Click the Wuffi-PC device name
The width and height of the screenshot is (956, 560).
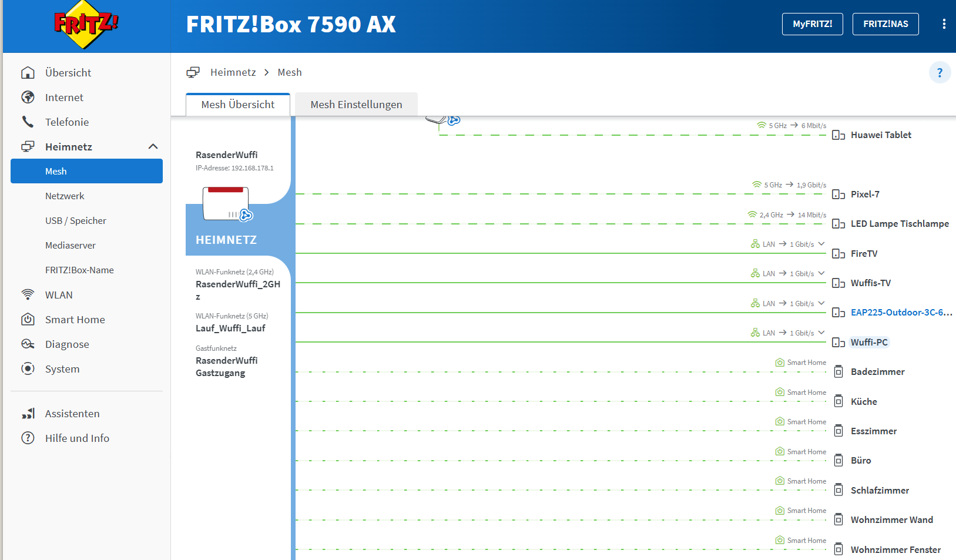point(869,342)
